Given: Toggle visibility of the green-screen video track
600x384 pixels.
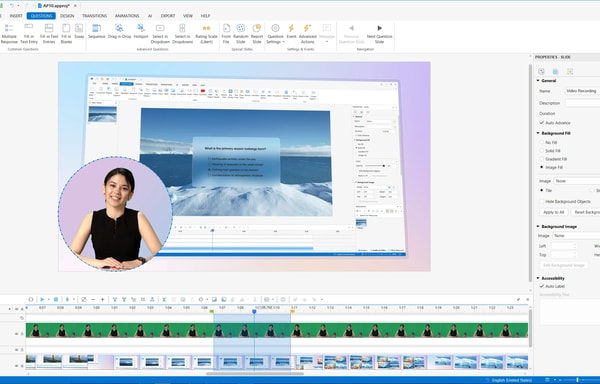Looking at the screenshot, I should [16, 334].
